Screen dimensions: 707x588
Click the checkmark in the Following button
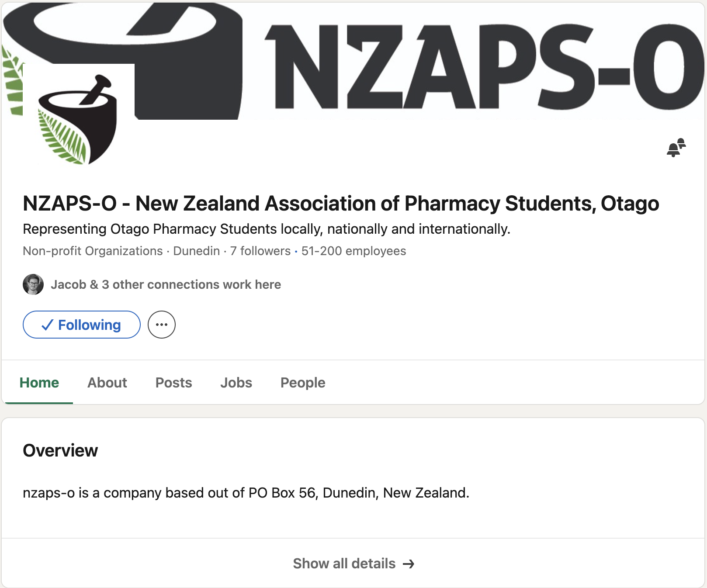pyautogui.click(x=47, y=325)
